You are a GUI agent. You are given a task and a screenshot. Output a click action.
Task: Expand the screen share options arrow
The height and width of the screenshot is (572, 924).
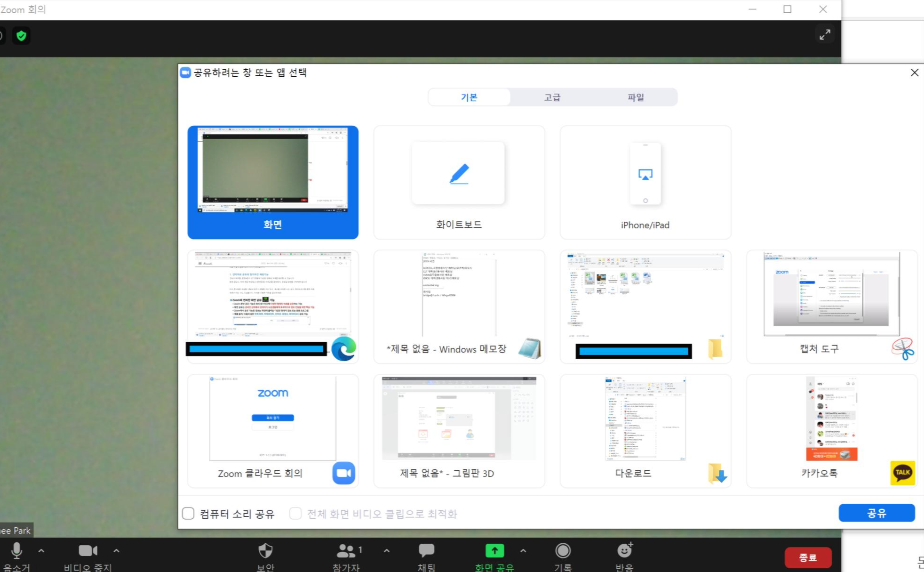[523, 550]
